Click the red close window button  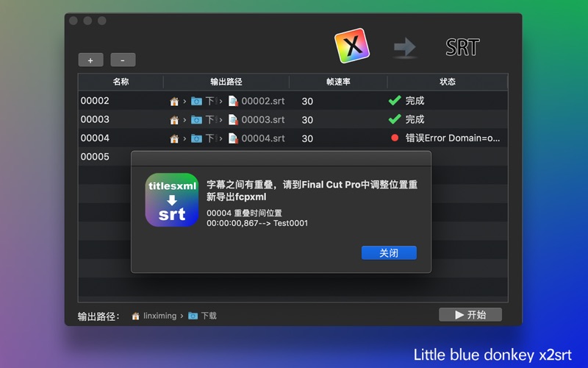73,21
